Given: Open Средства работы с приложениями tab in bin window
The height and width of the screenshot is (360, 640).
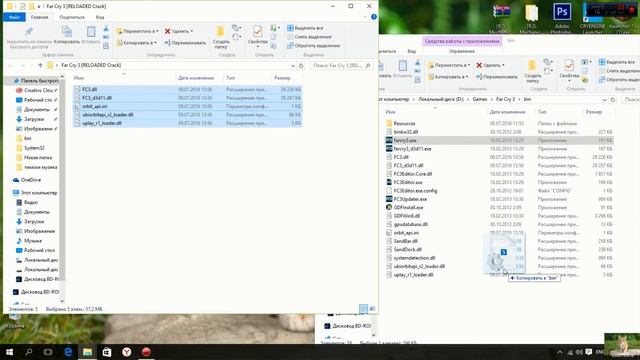Looking at the screenshot, I should (462, 41).
